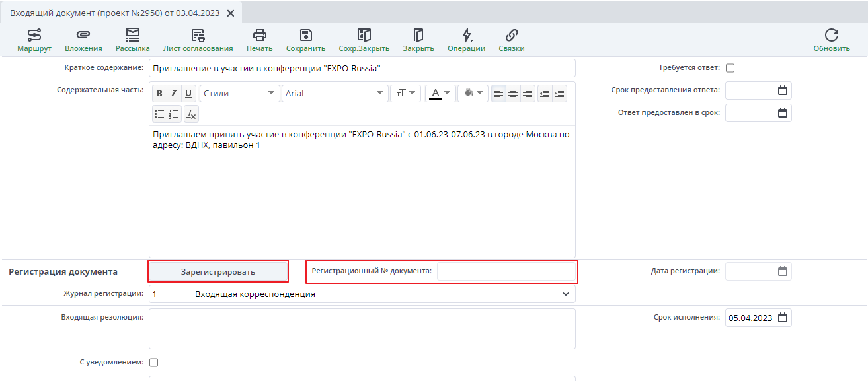The image size is (868, 381).
Task: Save document with Сохранить icon
Action: (305, 40)
